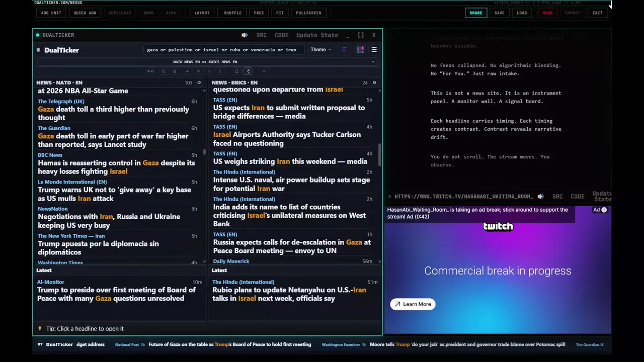Click SRC on the Twitch unit
Viewport: 644px width, 362px height.
557,197
